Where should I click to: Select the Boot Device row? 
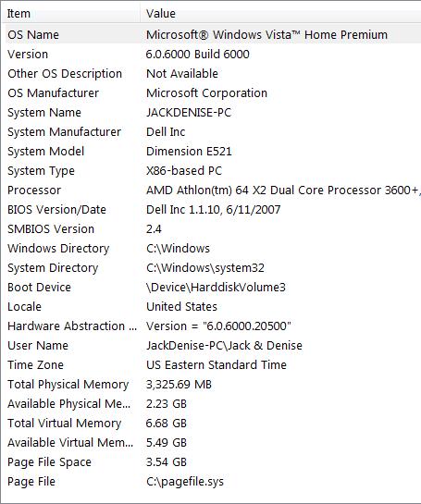(211, 287)
